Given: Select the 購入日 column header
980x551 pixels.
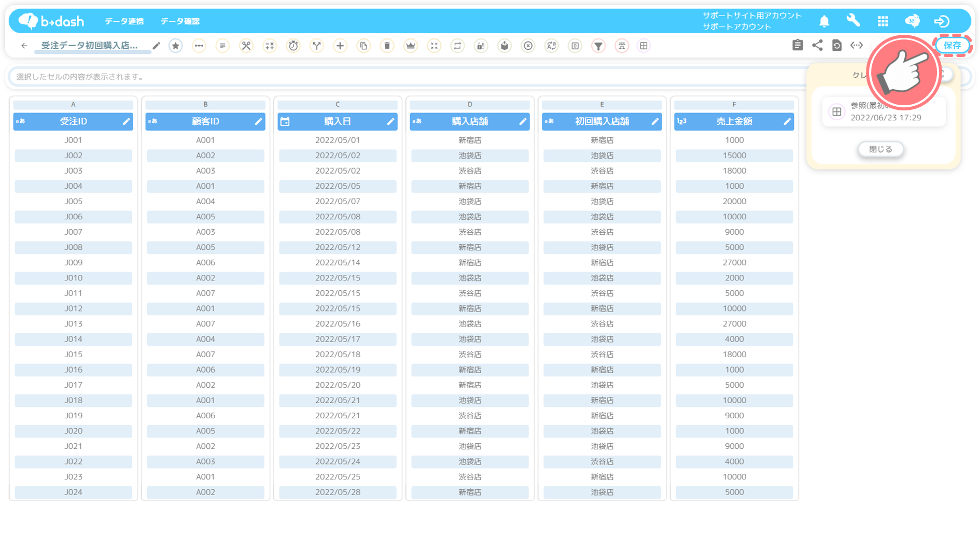Looking at the screenshot, I should pos(338,121).
